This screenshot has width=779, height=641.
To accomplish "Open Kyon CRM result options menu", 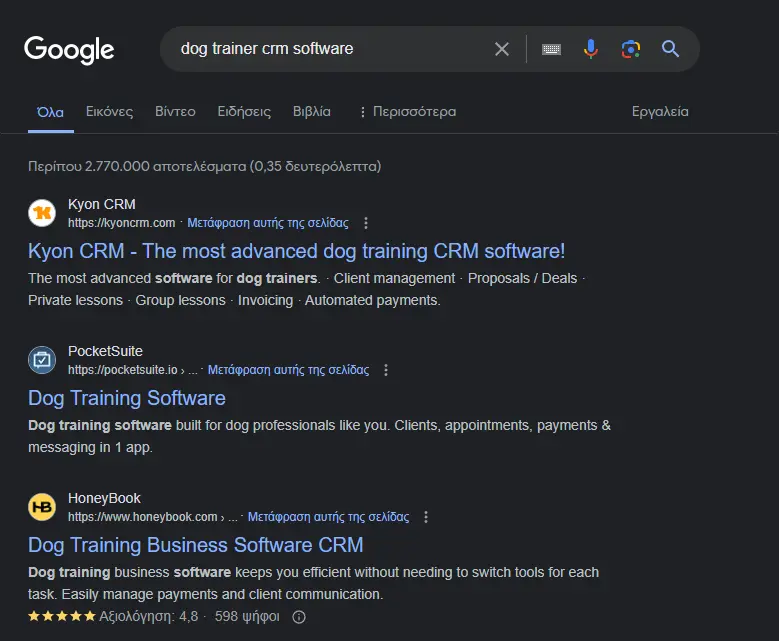I will 366,223.
